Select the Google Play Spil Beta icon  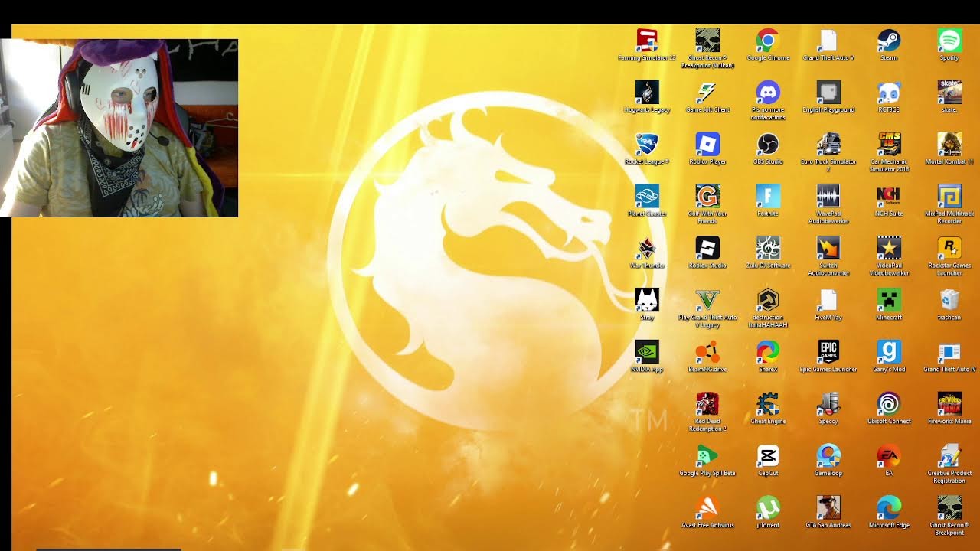point(707,456)
